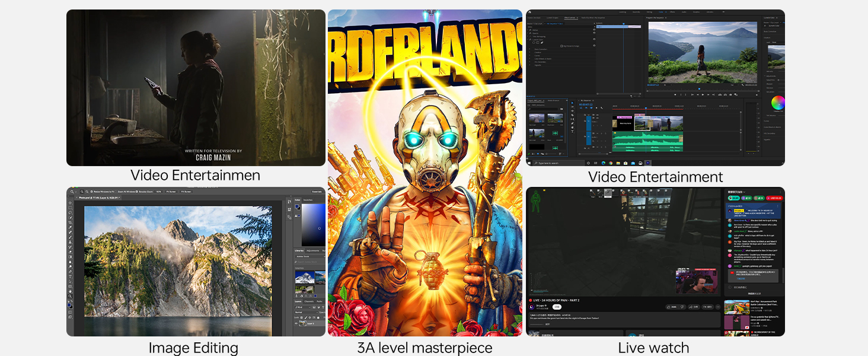Pick the Selection tool beside Premiere's timeline
868x356 pixels.
572,102
